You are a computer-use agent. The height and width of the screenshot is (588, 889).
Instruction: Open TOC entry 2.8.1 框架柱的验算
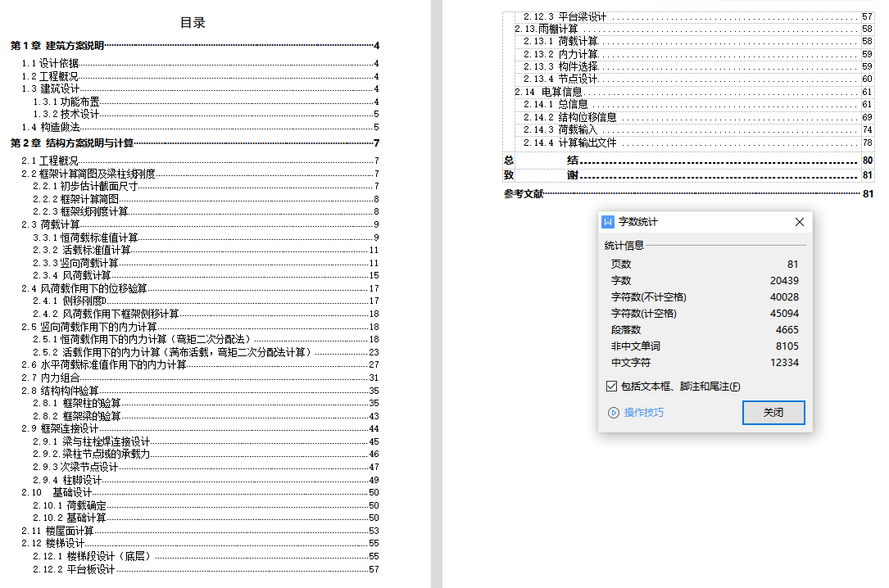click(206, 404)
